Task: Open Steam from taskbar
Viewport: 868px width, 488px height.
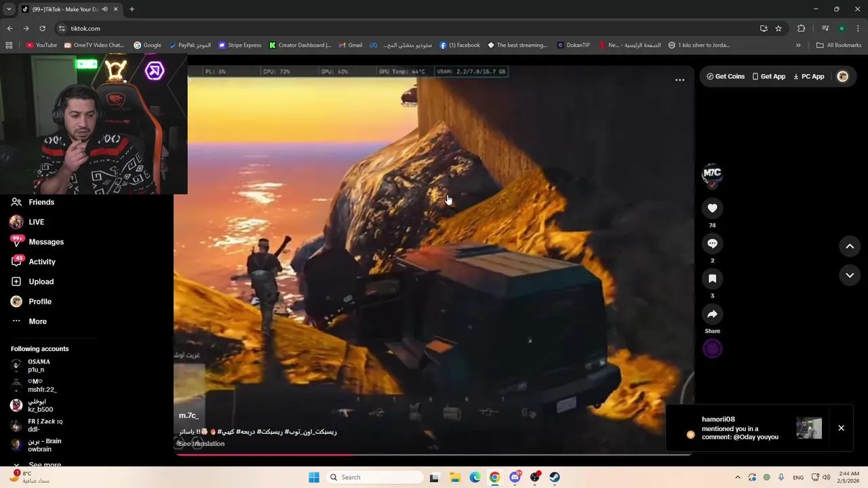Action: pos(555,477)
